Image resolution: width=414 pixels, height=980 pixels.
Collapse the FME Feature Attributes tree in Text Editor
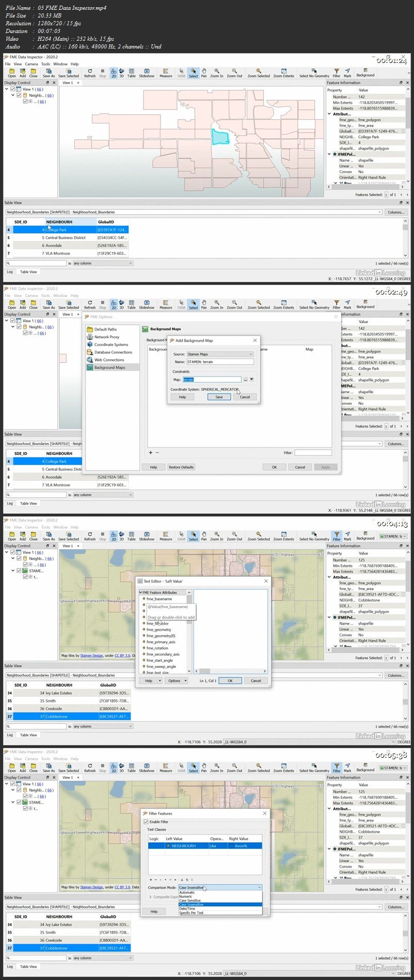tap(141, 593)
